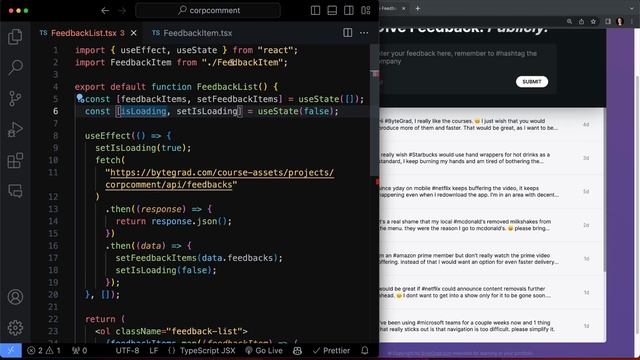Viewport: 640px width, 360px height.
Task: Split the editor to the right
Action: pos(347,33)
